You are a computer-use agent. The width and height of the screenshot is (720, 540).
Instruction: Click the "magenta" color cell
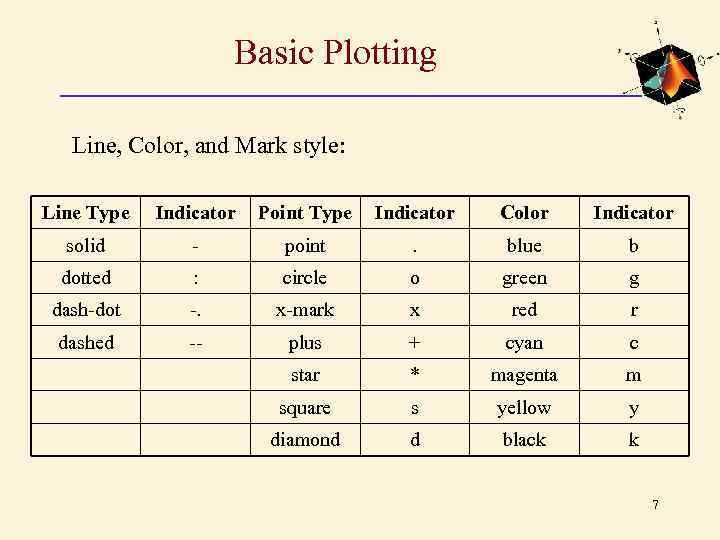coord(524,375)
